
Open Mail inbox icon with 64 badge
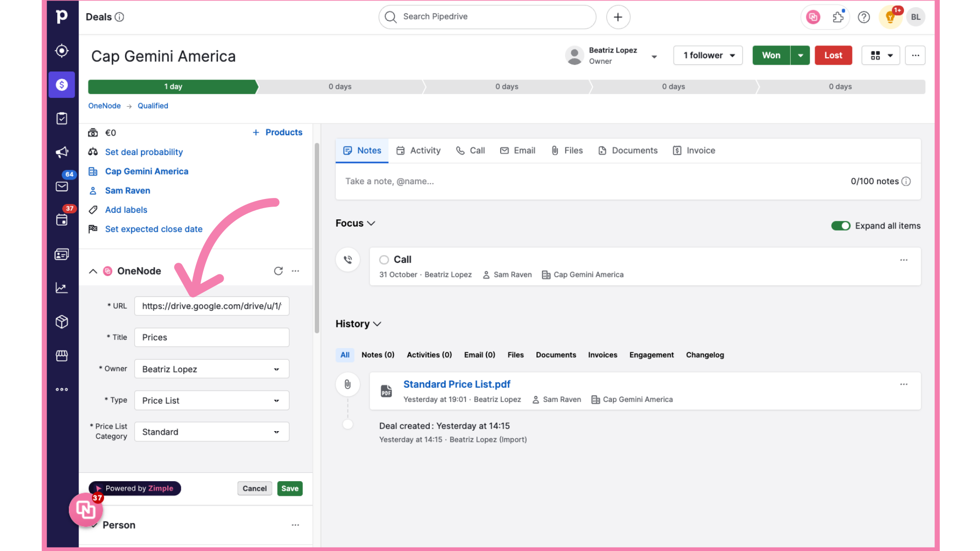[x=62, y=186]
